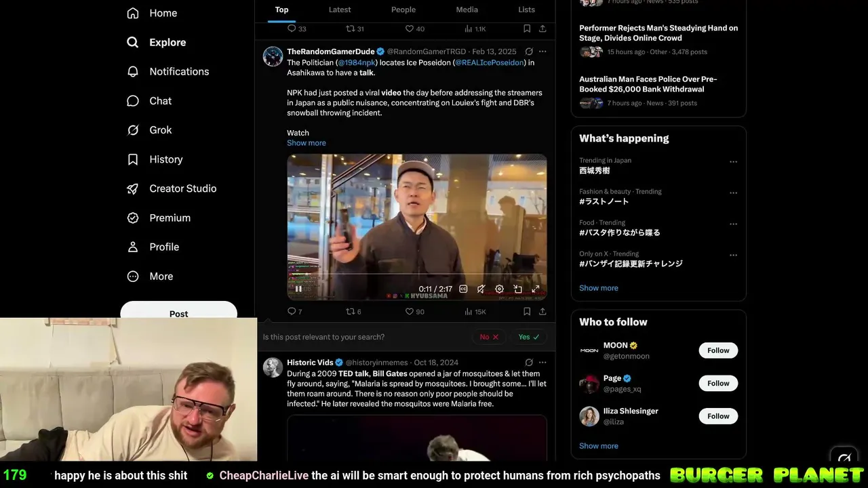This screenshot has width=868, height=488.
Task: Switch to the Top search tab
Action: tap(281, 9)
